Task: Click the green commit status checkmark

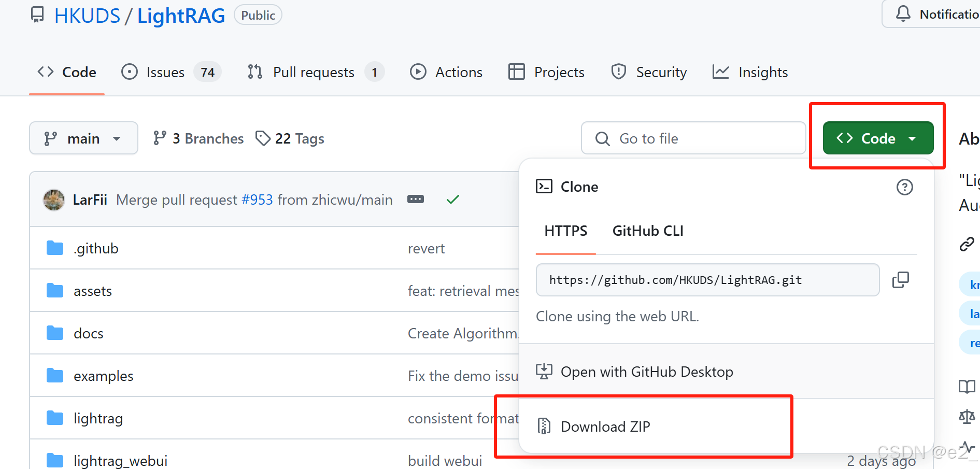Action: point(453,199)
